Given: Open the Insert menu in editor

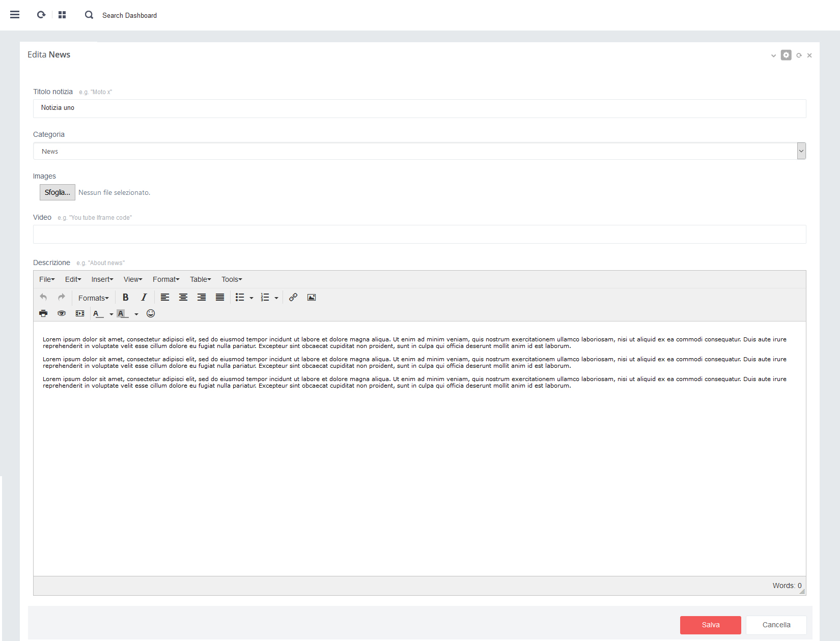Looking at the screenshot, I should tap(102, 279).
